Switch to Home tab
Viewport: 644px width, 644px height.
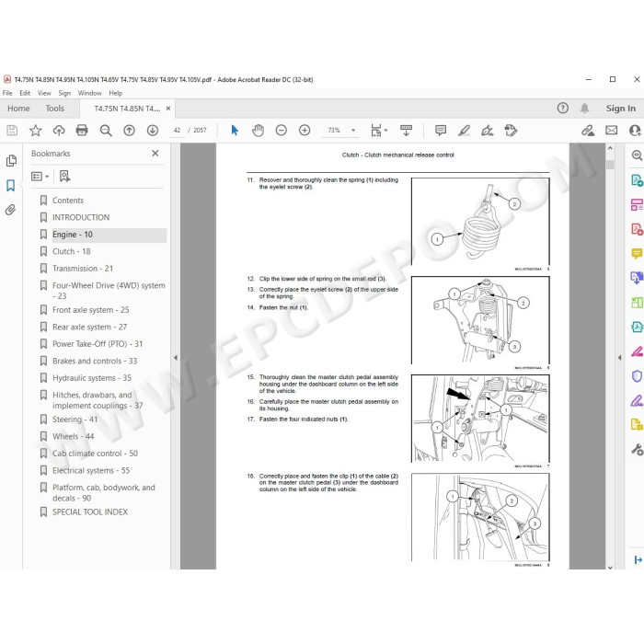tap(18, 109)
